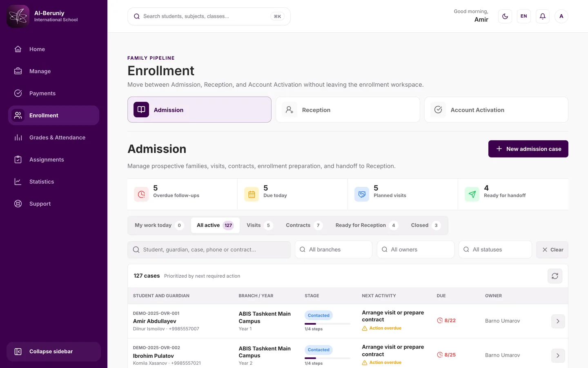Open the All owners filter dropdown
Screen dimensions: 588x368
[416, 249]
